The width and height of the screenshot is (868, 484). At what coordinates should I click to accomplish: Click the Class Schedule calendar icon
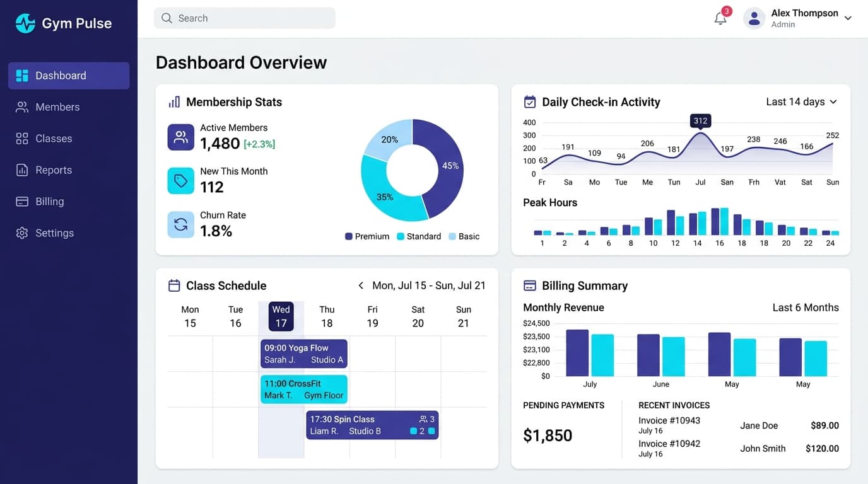click(174, 285)
